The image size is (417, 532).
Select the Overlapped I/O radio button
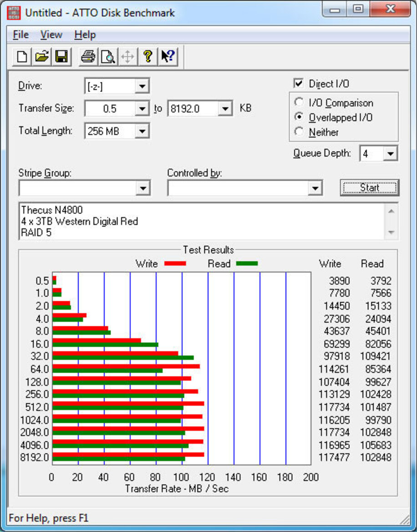(299, 117)
